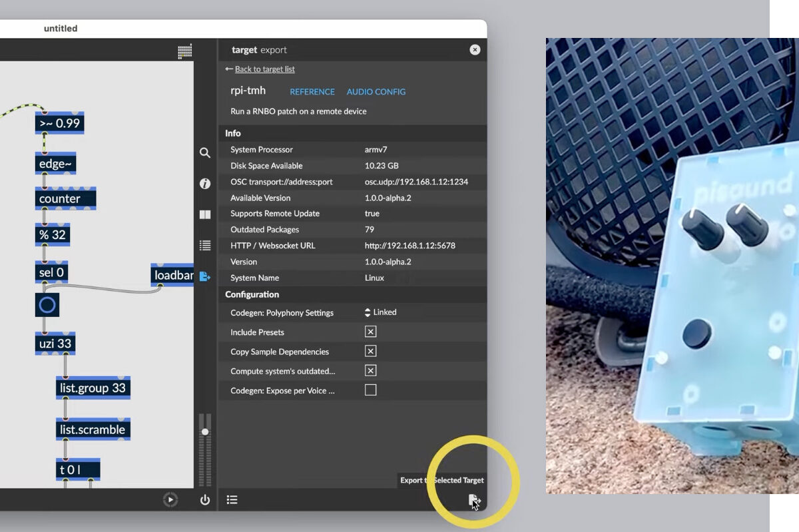The image size is (799, 532).
Task: Open the export sidebar icon
Action: click(205, 277)
